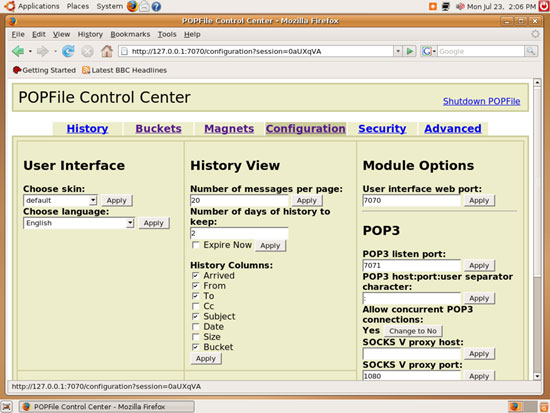Screen dimensions: 550x413
Task: Switch to the Security tab
Action: pos(382,129)
